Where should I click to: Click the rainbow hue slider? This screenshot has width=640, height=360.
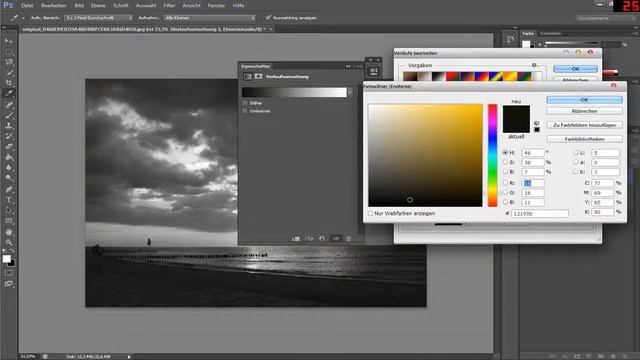point(493,155)
